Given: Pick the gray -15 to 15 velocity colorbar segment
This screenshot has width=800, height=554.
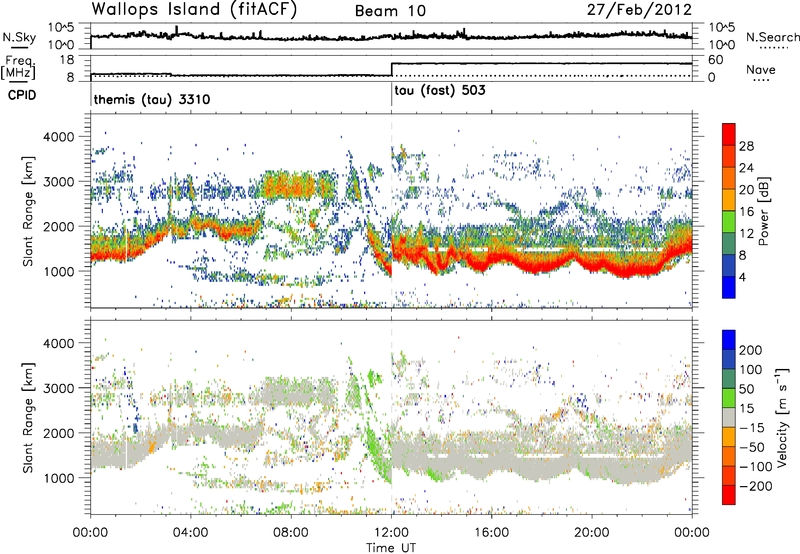Looking at the screenshot, I should (729, 417).
